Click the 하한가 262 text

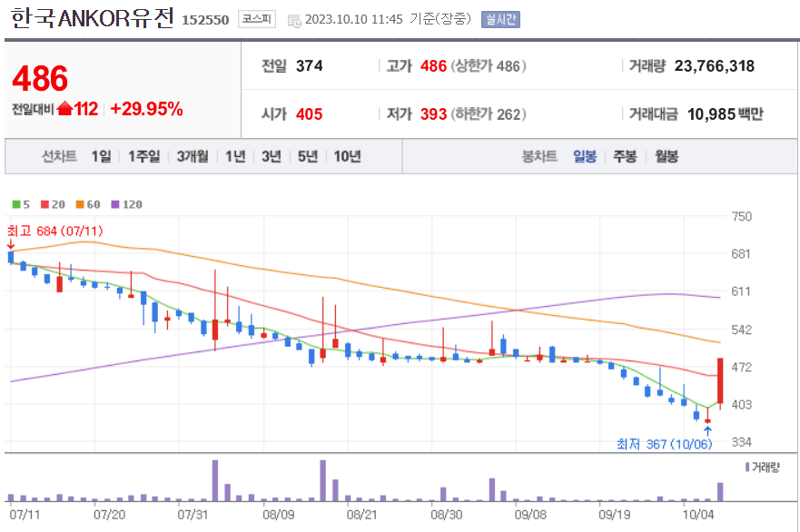click(x=489, y=113)
